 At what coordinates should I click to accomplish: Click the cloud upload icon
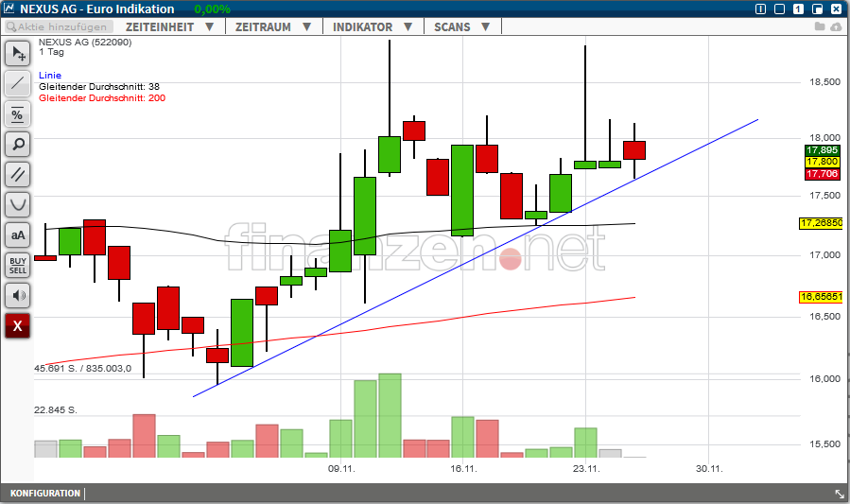(x=835, y=26)
